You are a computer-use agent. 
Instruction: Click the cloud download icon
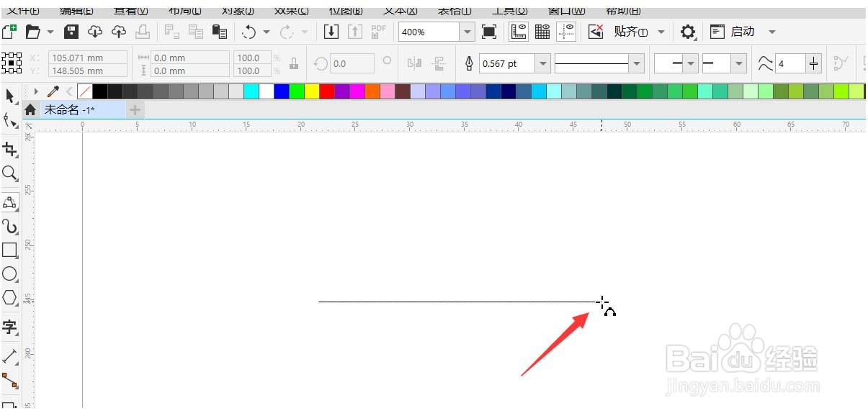point(95,32)
